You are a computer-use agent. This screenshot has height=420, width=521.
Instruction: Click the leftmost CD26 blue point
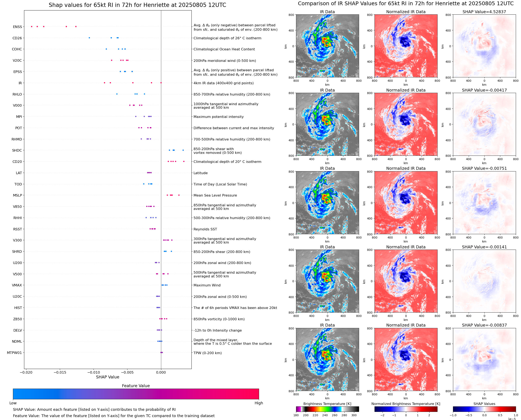(x=89, y=38)
